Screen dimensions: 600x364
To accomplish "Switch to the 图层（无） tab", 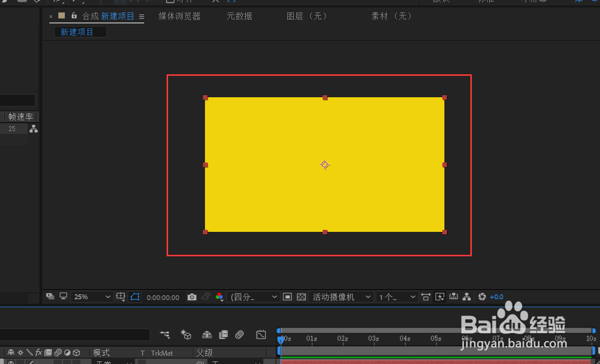I will pyautogui.click(x=307, y=16).
